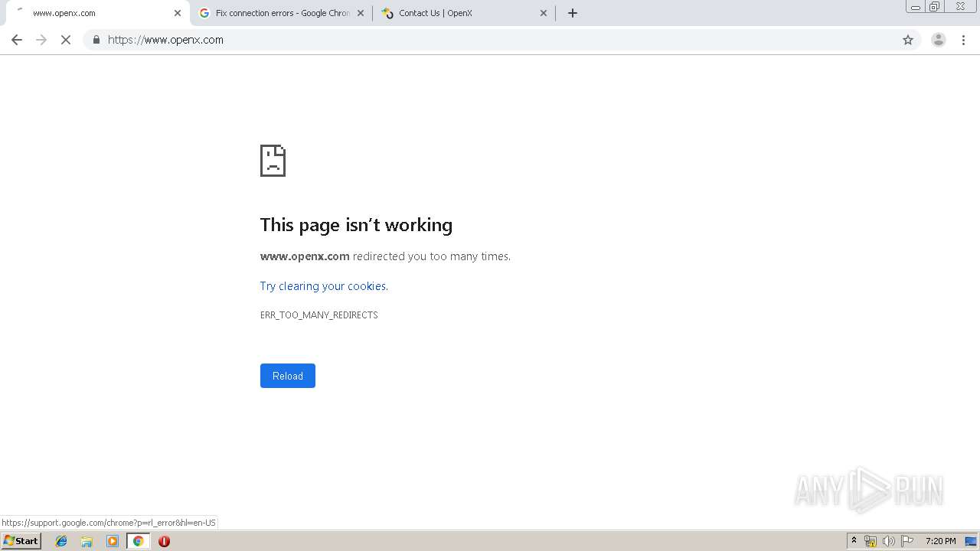Stop loading the page
This screenshot has height=551, width=980.
66,40
